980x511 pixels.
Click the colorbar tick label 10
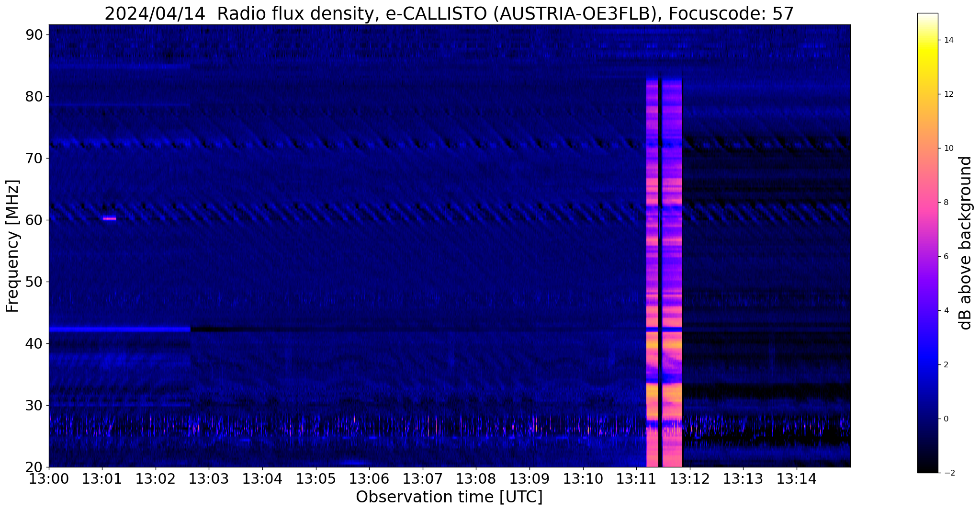(x=948, y=148)
